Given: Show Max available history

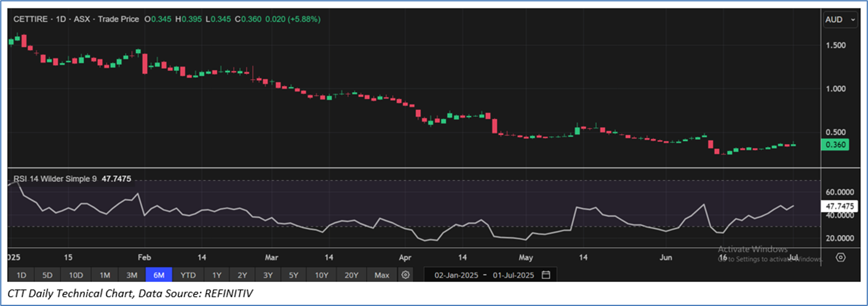Looking at the screenshot, I should coord(381,275).
